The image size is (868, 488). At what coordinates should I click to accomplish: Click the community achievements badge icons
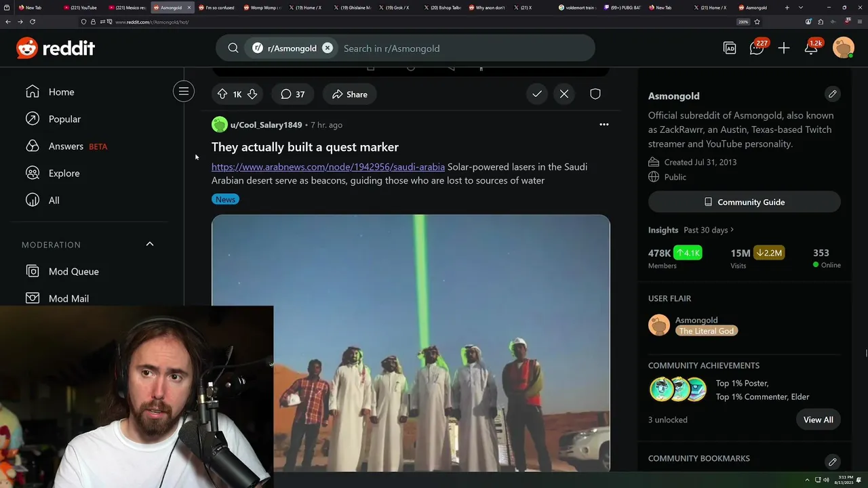[678, 390]
